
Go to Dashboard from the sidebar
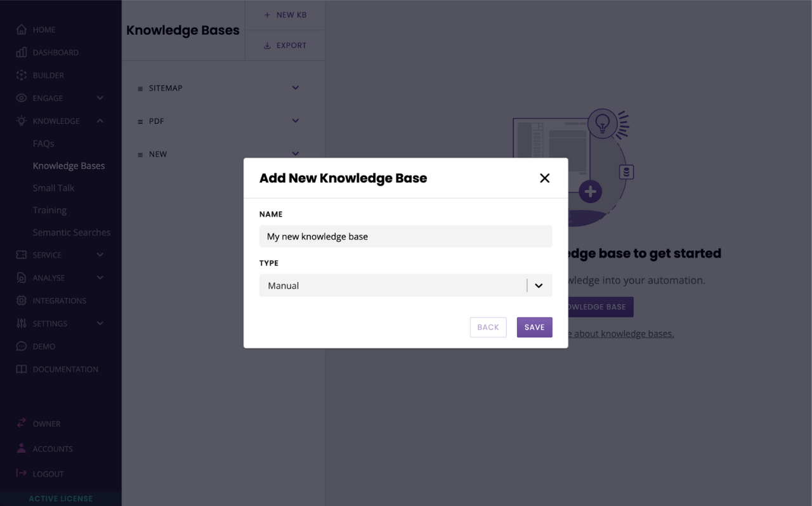(56, 52)
